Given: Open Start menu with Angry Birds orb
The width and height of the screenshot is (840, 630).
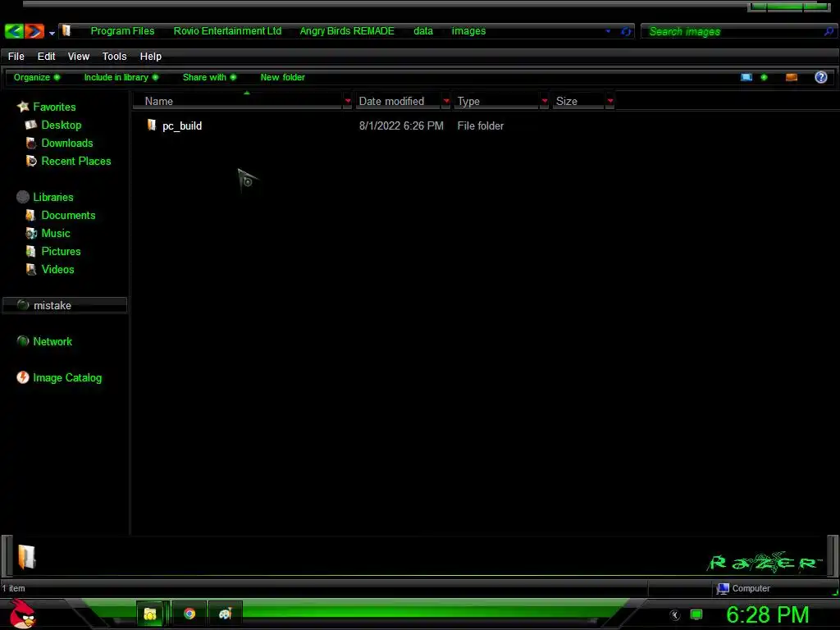Looking at the screenshot, I should 22,614.
